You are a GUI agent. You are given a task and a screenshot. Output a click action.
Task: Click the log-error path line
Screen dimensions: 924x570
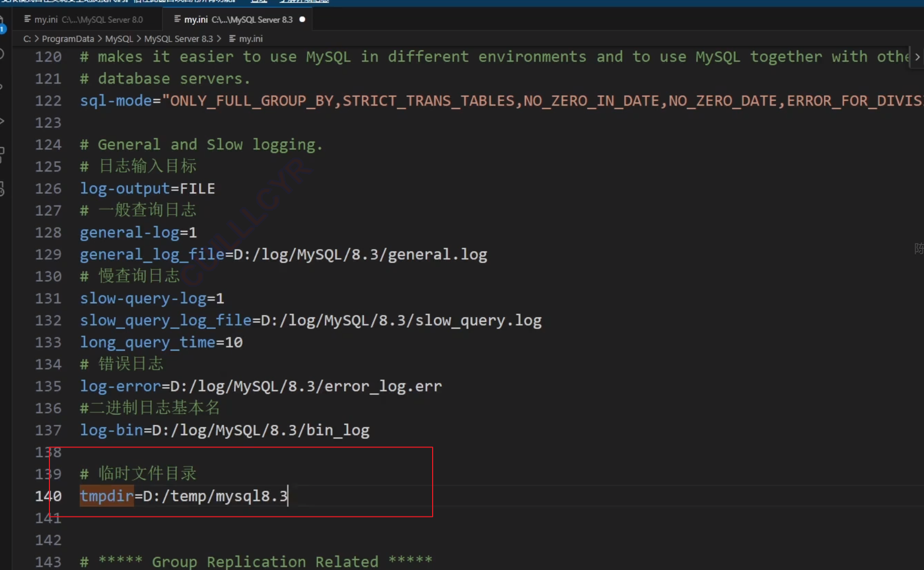[261, 386]
